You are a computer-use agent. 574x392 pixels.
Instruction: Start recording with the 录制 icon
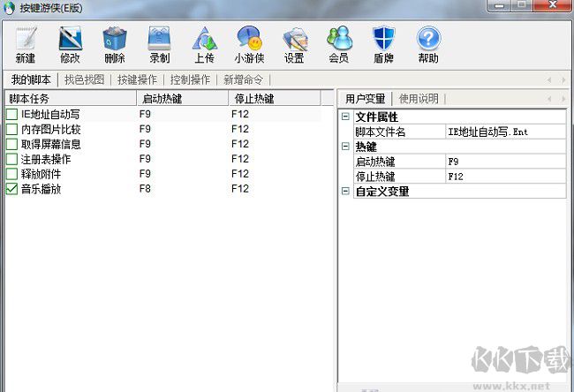159,40
